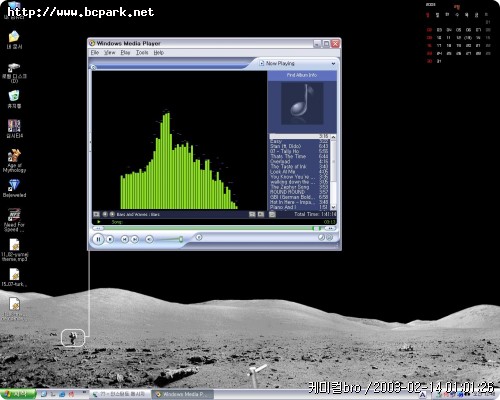
Task: Select the playlist item Look At Me
Action: point(299,172)
